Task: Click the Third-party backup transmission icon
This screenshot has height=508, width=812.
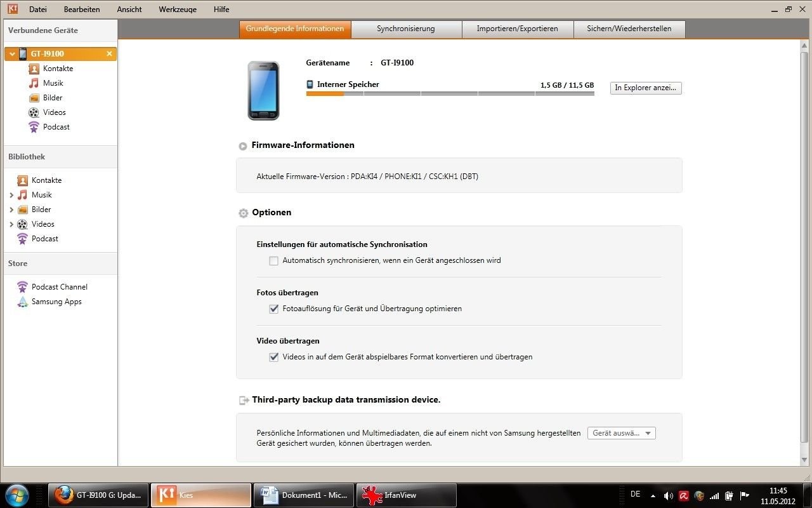Action: [244, 400]
